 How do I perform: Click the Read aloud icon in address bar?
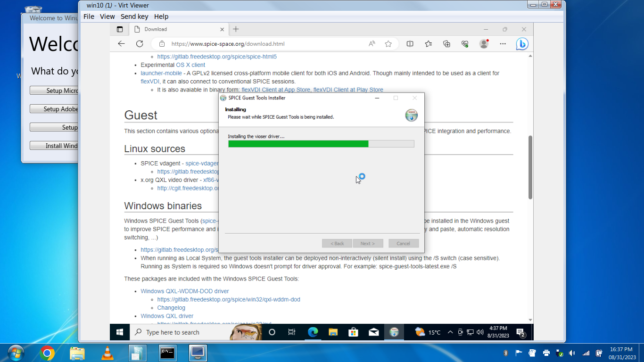pos(372,44)
